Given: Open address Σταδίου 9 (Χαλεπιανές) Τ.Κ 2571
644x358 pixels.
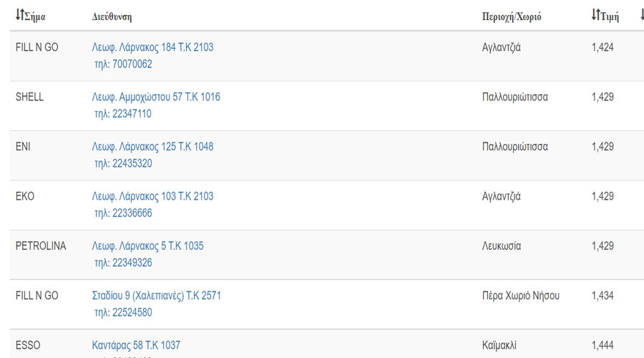Looking at the screenshot, I should click(156, 296).
